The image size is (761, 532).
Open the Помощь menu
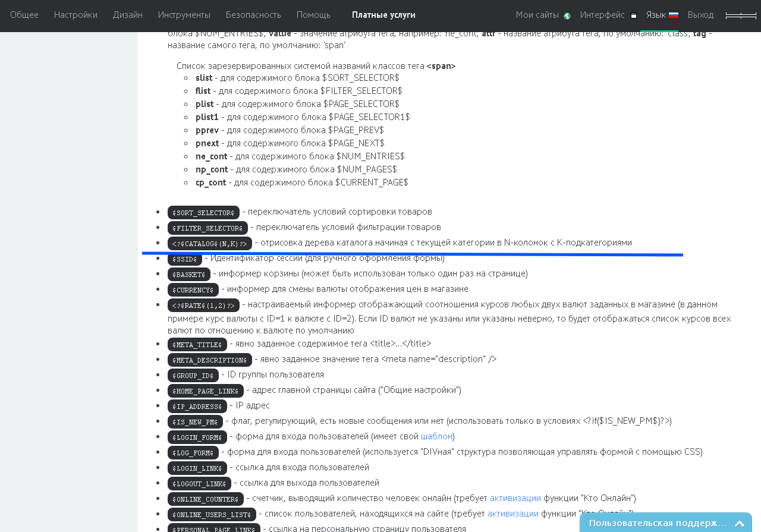point(313,15)
